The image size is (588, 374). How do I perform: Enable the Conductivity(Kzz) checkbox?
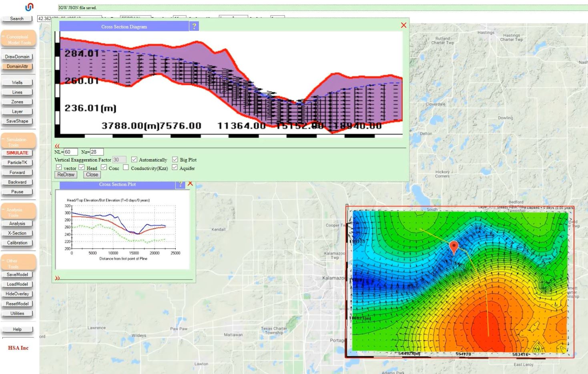(126, 168)
